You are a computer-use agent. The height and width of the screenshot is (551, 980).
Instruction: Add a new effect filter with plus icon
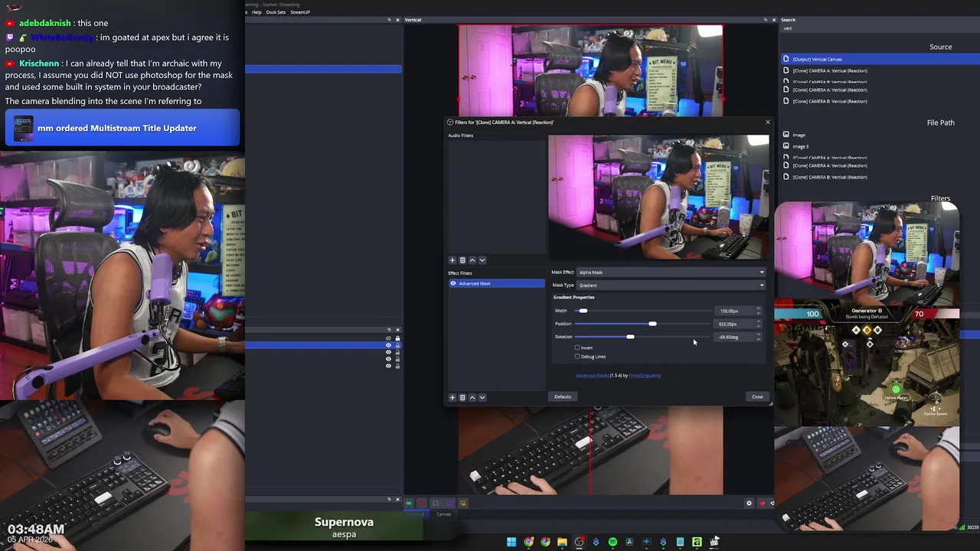452,397
